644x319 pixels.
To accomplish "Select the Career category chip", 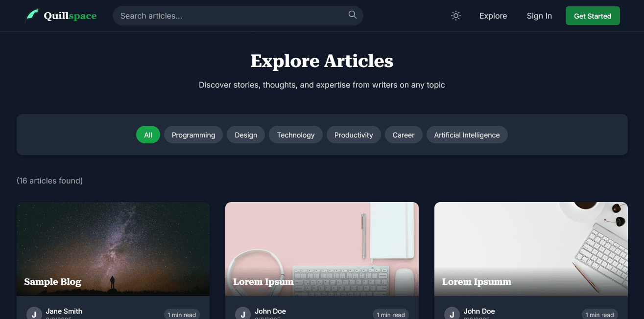I will (x=404, y=135).
